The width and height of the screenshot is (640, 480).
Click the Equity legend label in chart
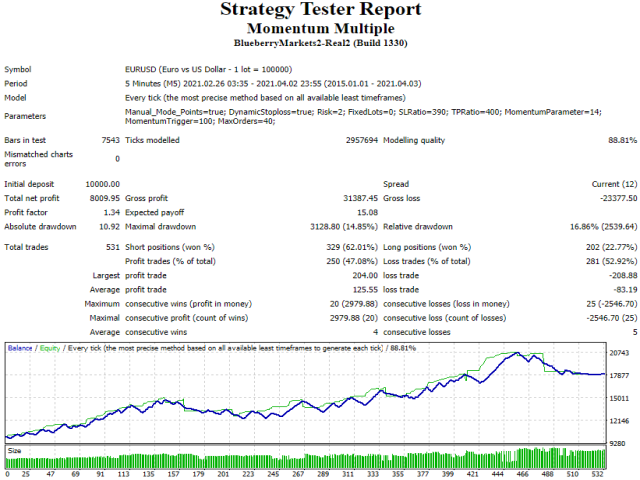pos(50,348)
